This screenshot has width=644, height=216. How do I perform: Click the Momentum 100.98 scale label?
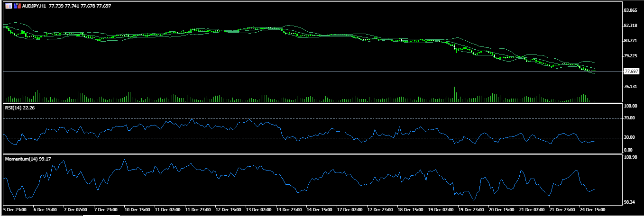[631, 157]
